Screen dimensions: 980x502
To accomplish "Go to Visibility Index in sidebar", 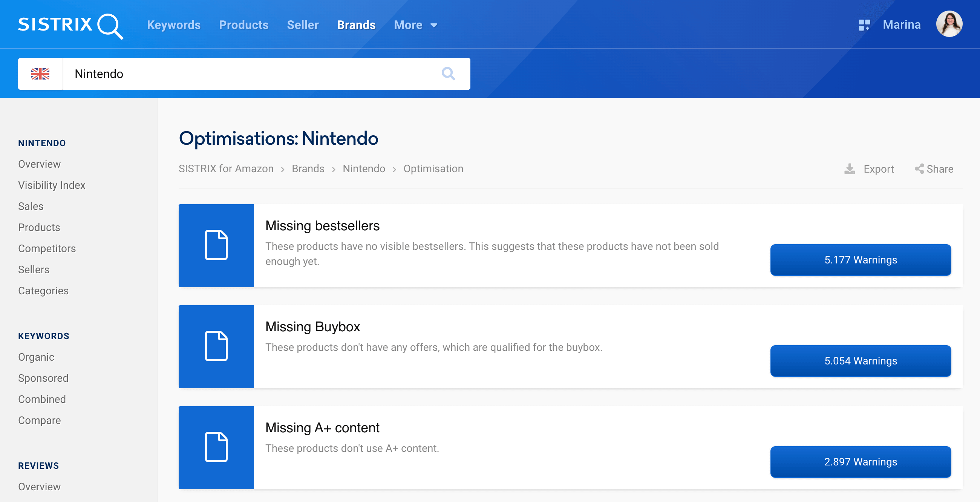I will point(52,185).
